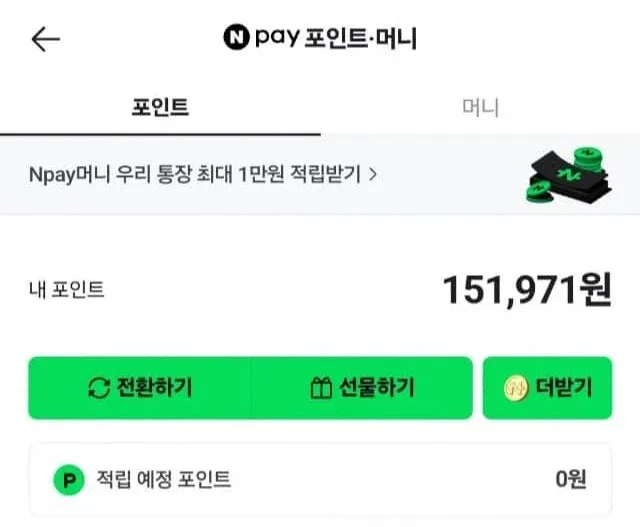Image resolution: width=640 pixels, height=527 pixels.
Task: Switch to the 포인트 tab
Action: pos(160,107)
